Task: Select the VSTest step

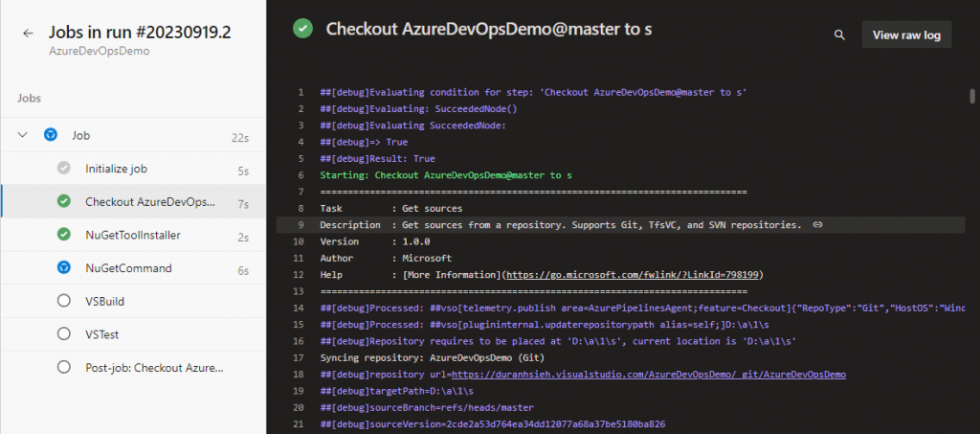Action: click(133, 334)
